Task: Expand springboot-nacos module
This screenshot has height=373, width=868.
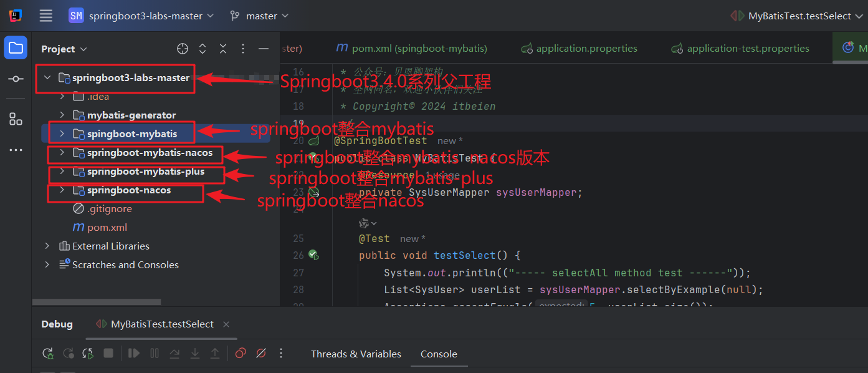Action: (x=62, y=190)
